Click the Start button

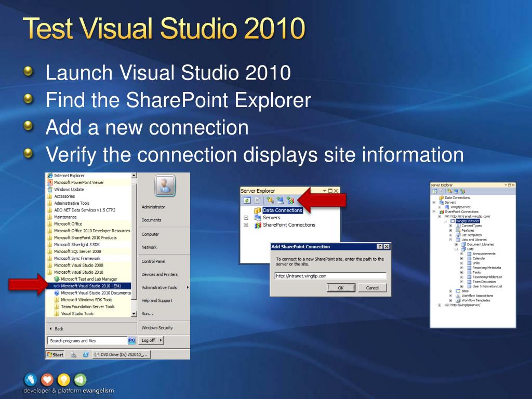tap(55, 354)
